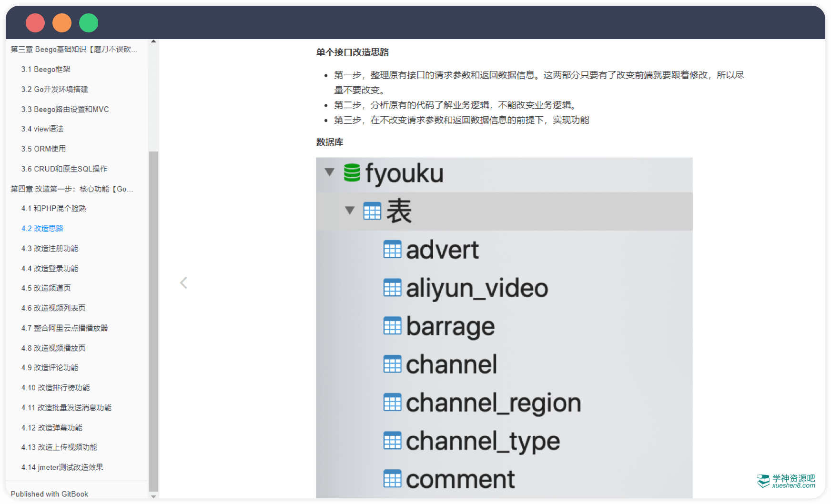Screen dimensions: 831x504
Task: Collapse the 表 tables group triangle
Action: tap(350, 211)
